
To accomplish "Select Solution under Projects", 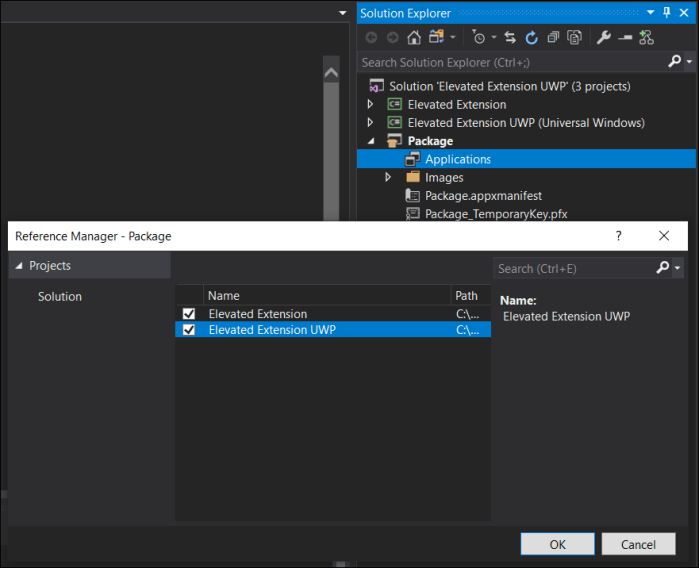I will (60, 296).
